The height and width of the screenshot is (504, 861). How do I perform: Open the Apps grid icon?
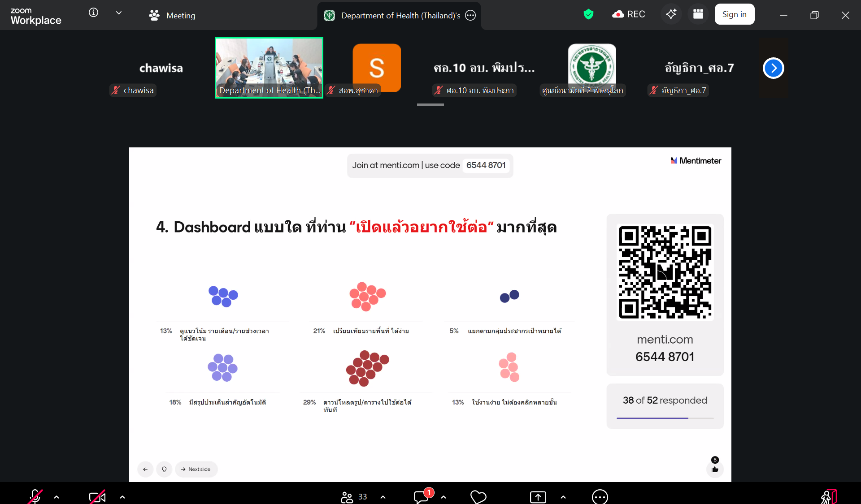pyautogui.click(x=698, y=14)
